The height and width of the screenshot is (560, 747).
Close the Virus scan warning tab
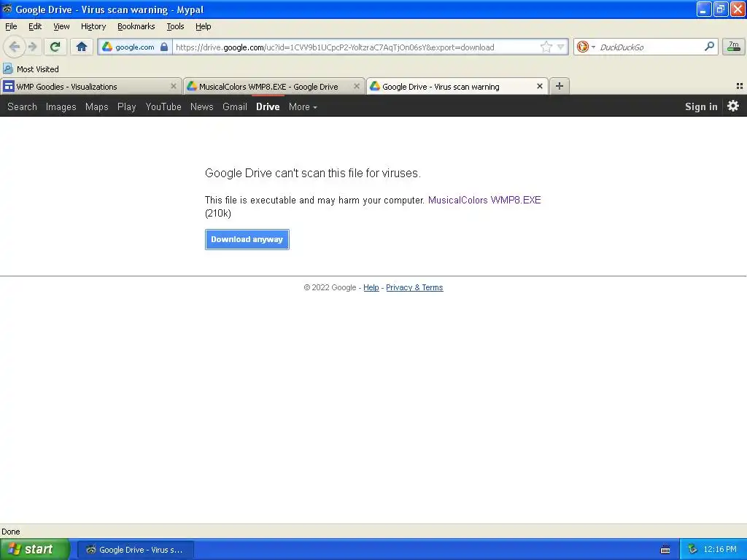coord(540,86)
